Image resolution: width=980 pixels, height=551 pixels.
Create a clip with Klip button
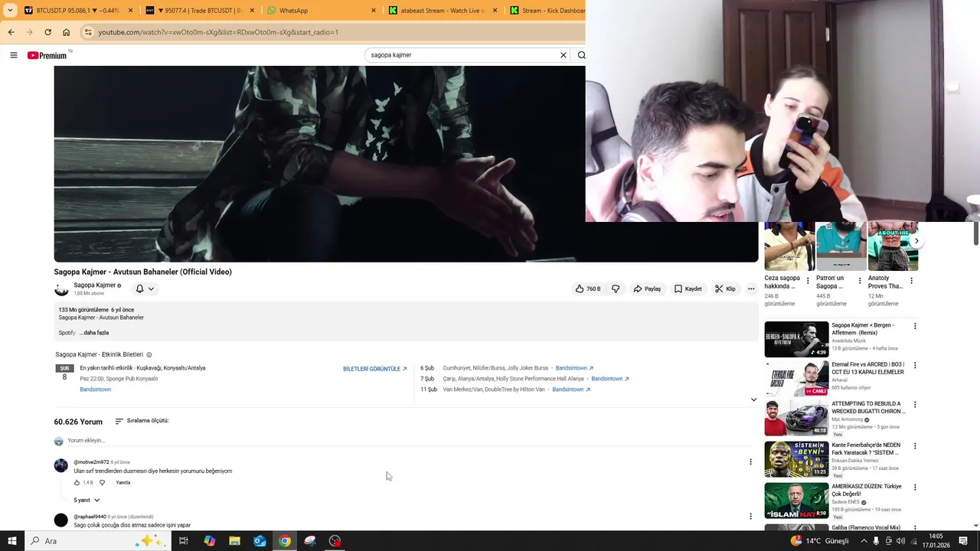click(725, 289)
